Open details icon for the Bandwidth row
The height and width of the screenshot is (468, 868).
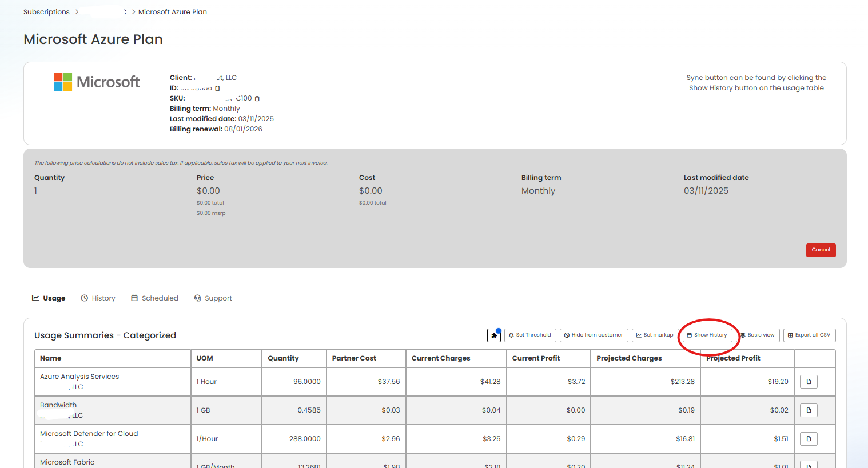point(809,410)
